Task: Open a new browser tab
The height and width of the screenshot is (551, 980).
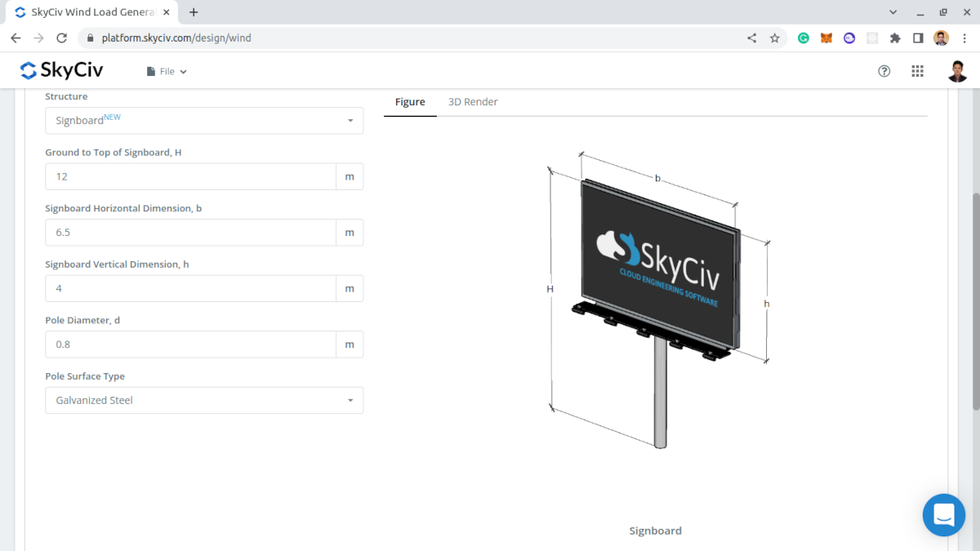Action: tap(194, 12)
